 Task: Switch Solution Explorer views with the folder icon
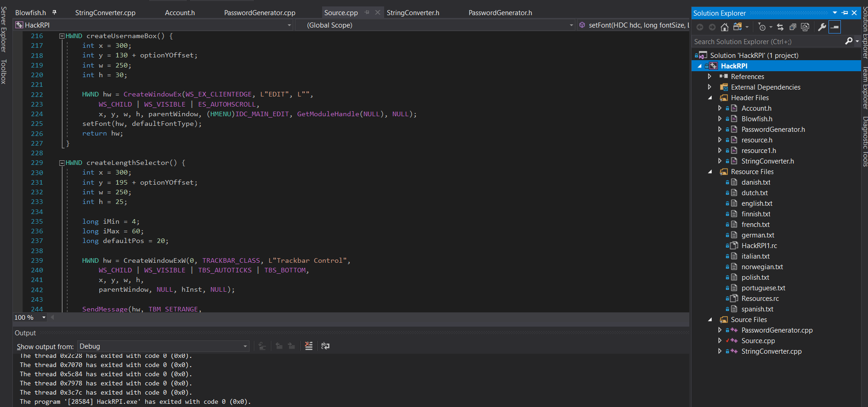coord(738,27)
